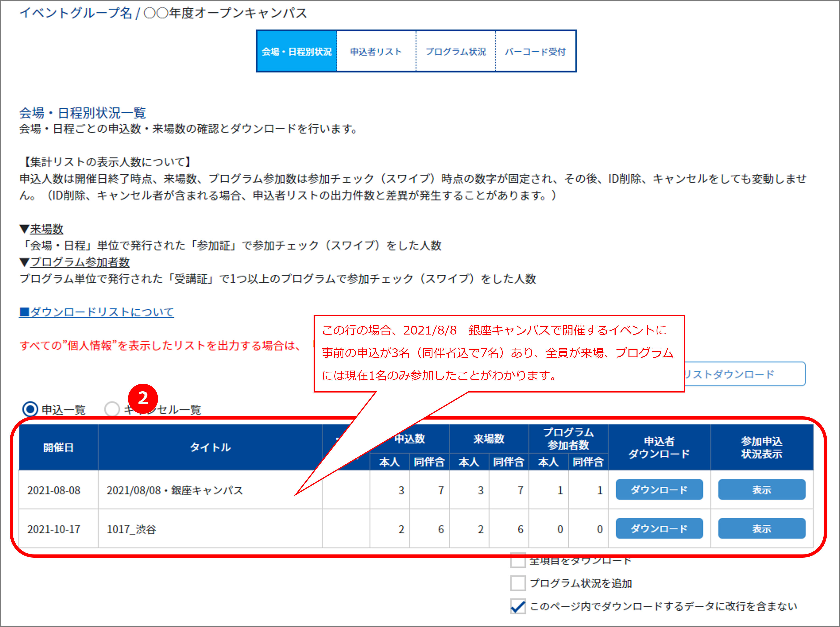This screenshot has width=840, height=627.
Task: Open the プログラム状況 tab
Action: point(455,51)
